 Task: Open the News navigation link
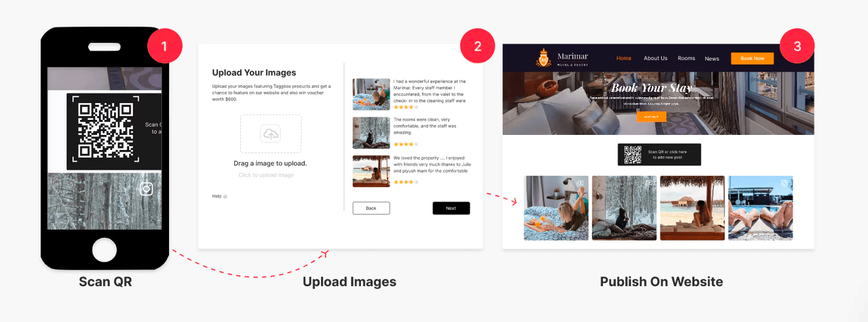(711, 59)
